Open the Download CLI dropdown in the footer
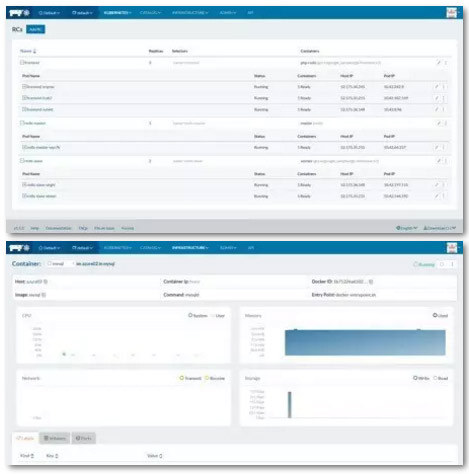Viewport: 469px width, 474px height. (440, 228)
